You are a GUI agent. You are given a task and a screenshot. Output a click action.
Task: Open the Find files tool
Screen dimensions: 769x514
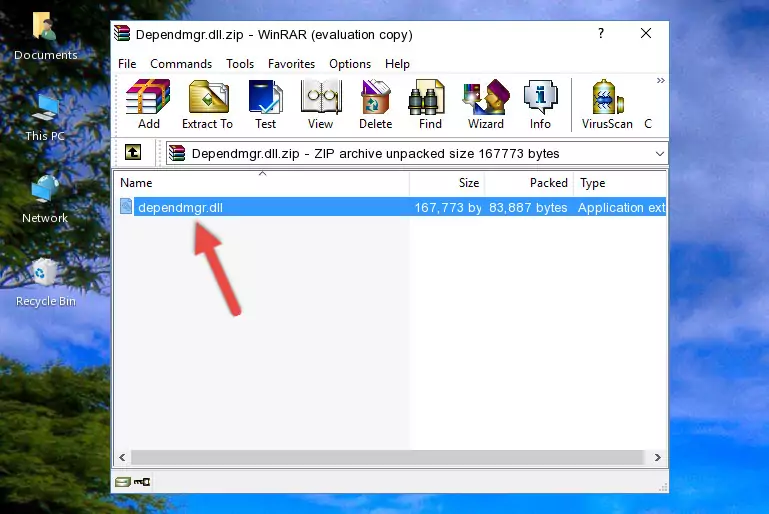pos(430,104)
